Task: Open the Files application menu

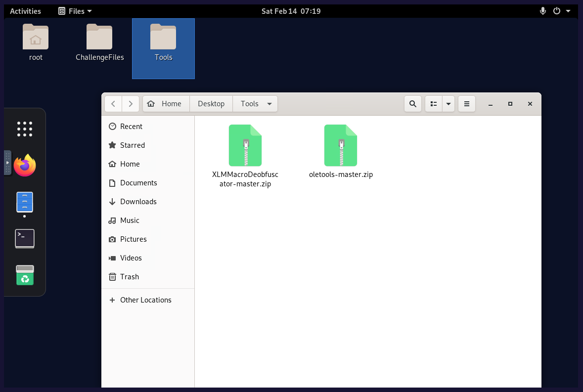Action: pos(75,11)
